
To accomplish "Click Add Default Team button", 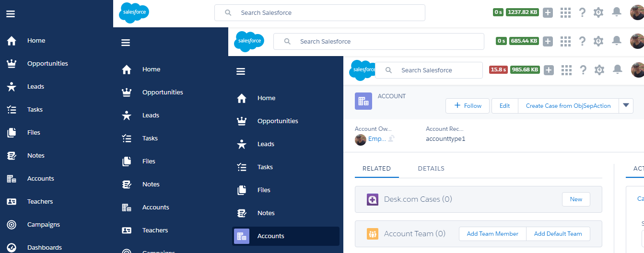I will tap(558, 234).
